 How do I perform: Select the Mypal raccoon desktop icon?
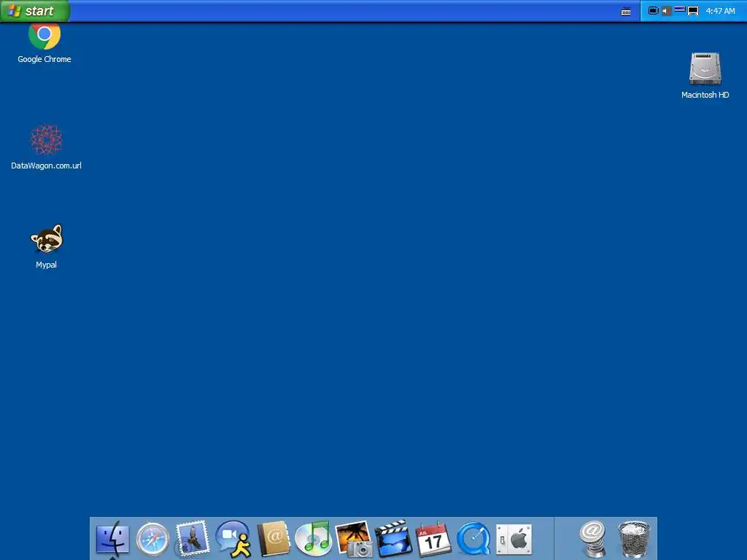46,246
